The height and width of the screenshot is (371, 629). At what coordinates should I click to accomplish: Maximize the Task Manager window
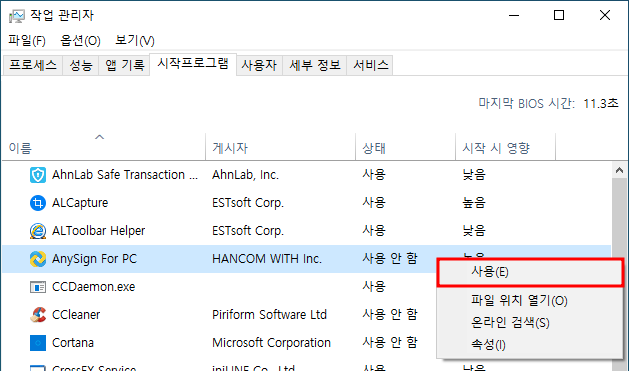[x=559, y=16]
